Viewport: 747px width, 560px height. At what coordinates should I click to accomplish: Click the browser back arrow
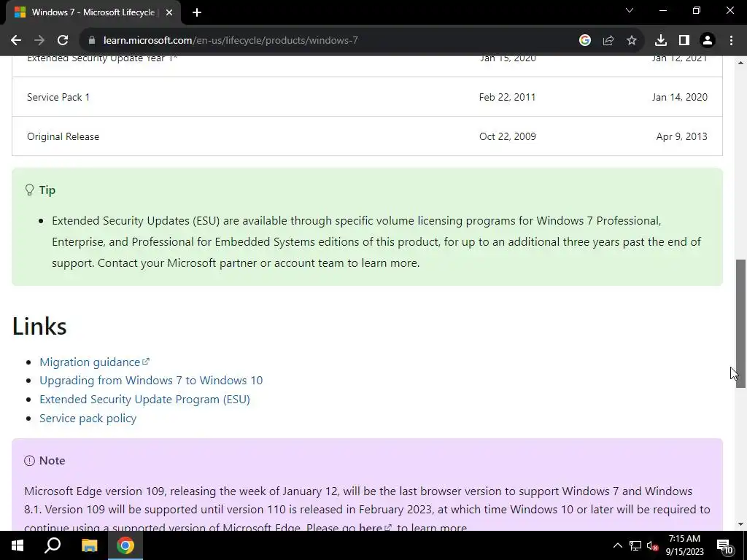tap(16, 41)
